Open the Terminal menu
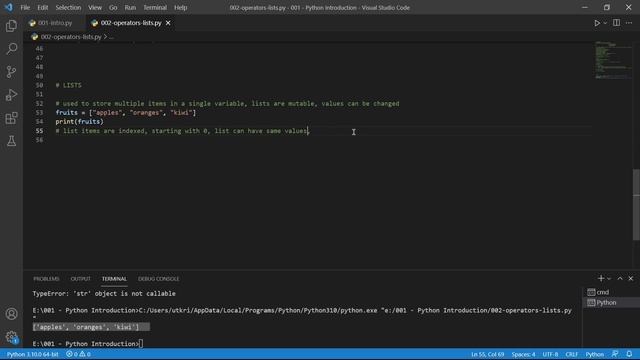The image size is (640, 360). pos(155,7)
